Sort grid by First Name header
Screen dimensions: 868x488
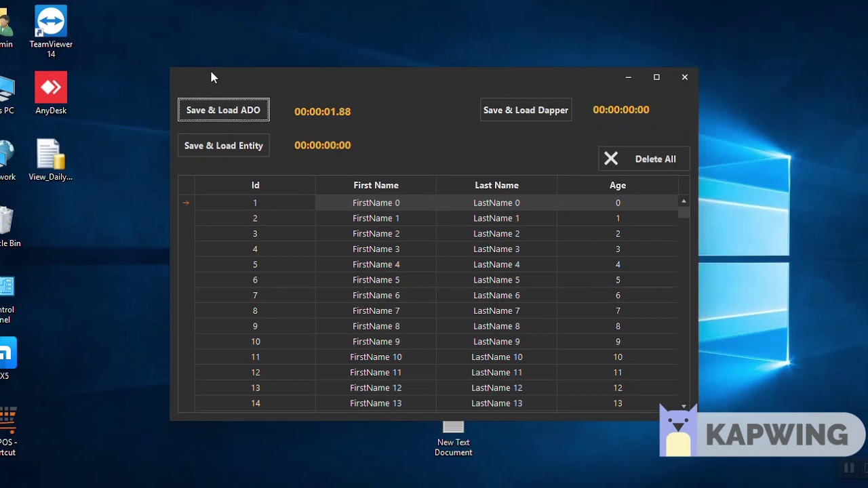coord(376,185)
